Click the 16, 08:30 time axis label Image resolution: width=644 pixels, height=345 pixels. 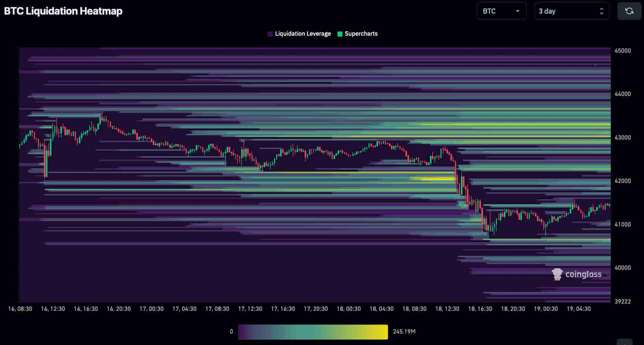pos(20,309)
